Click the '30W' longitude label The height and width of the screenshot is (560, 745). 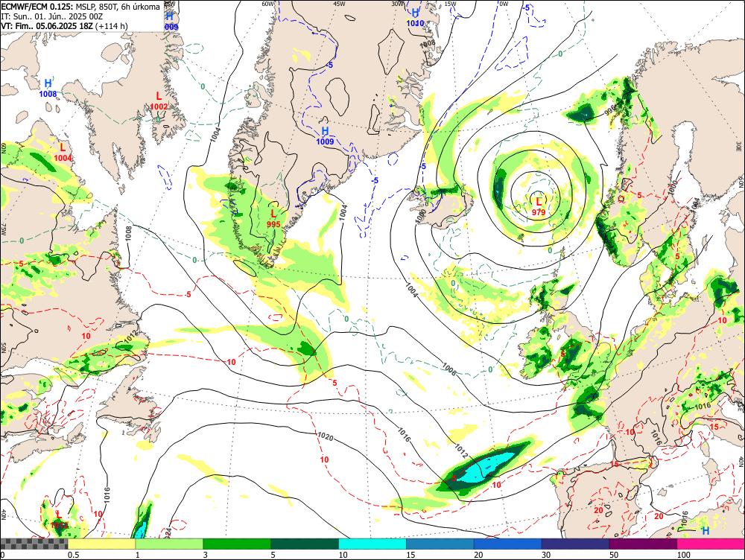(x=397, y=4)
